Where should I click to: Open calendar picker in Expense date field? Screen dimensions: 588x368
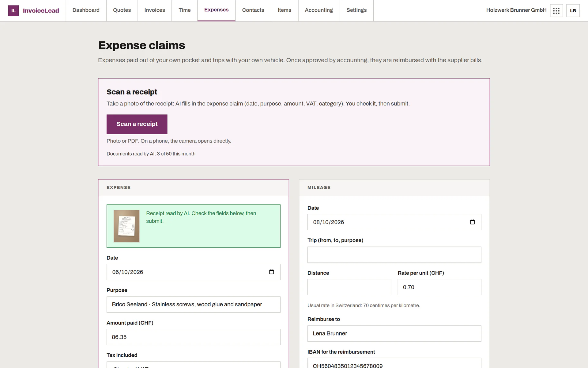pos(271,272)
